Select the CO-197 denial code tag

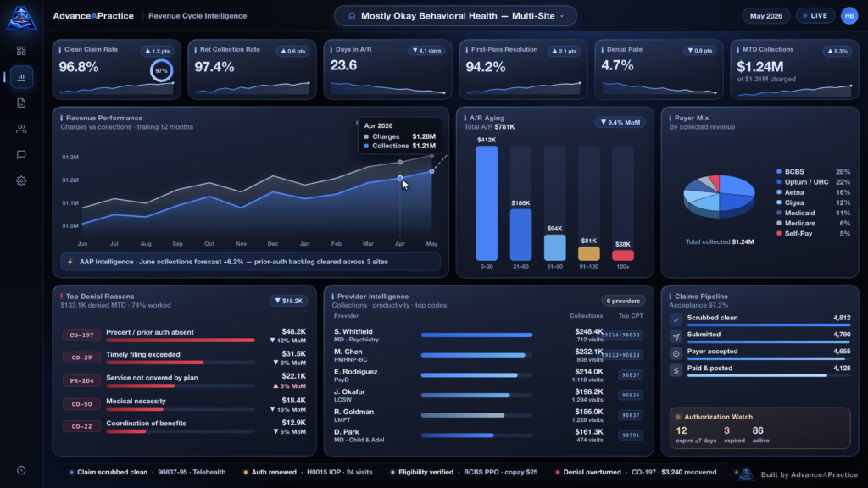[x=81, y=335]
